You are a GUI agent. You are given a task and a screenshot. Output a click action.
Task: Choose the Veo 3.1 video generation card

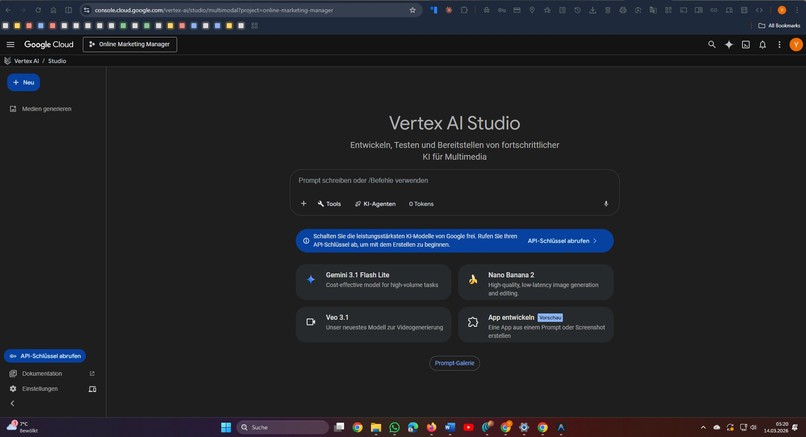[373, 324]
